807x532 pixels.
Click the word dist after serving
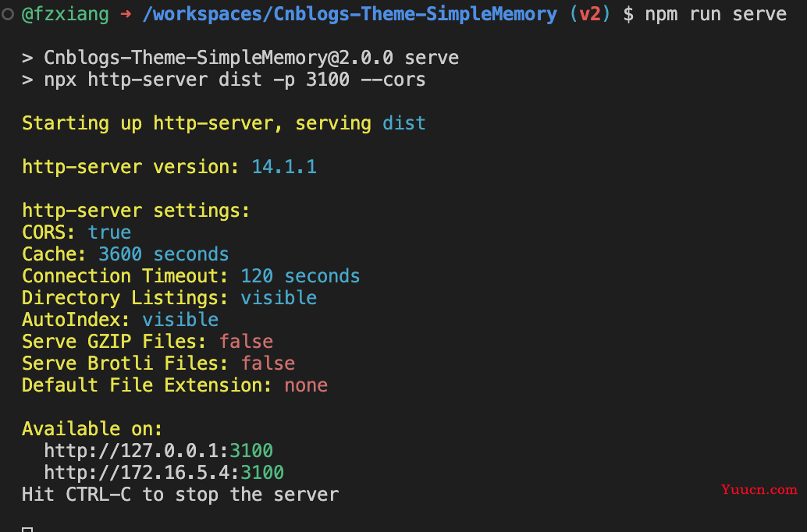(404, 123)
